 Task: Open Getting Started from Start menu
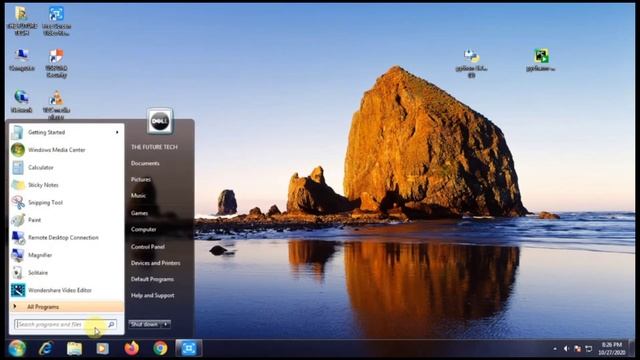(x=67, y=132)
